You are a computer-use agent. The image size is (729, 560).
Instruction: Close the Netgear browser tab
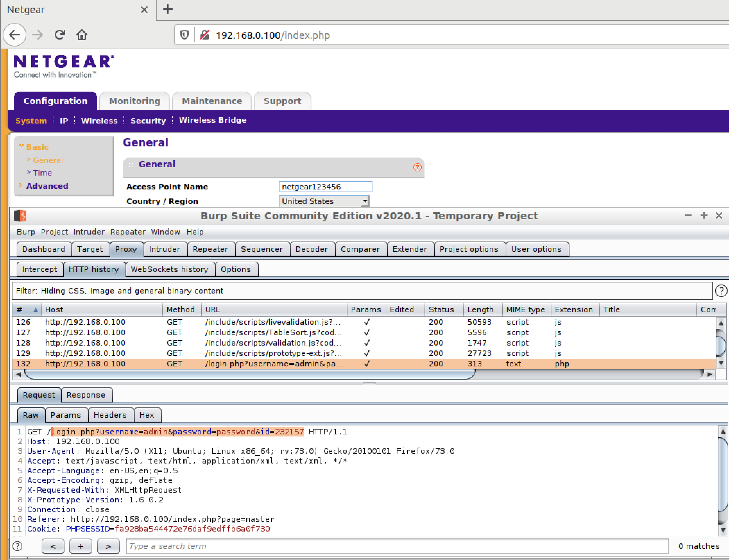click(x=144, y=10)
